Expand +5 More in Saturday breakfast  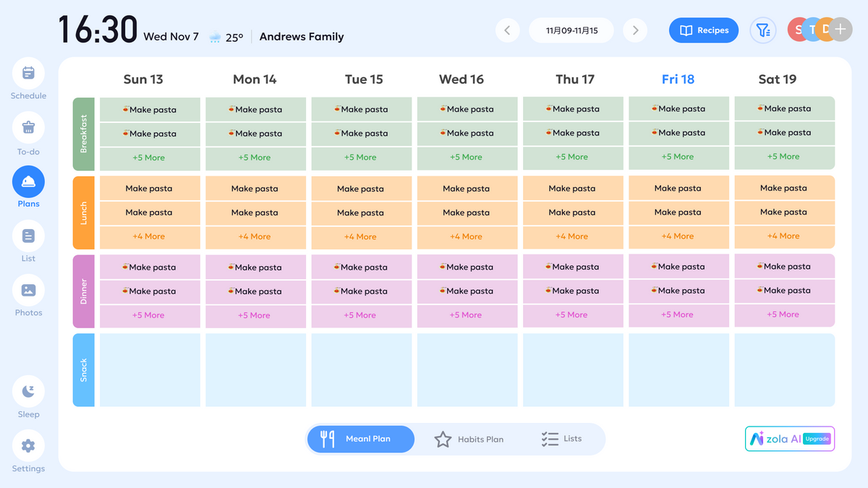784,156
